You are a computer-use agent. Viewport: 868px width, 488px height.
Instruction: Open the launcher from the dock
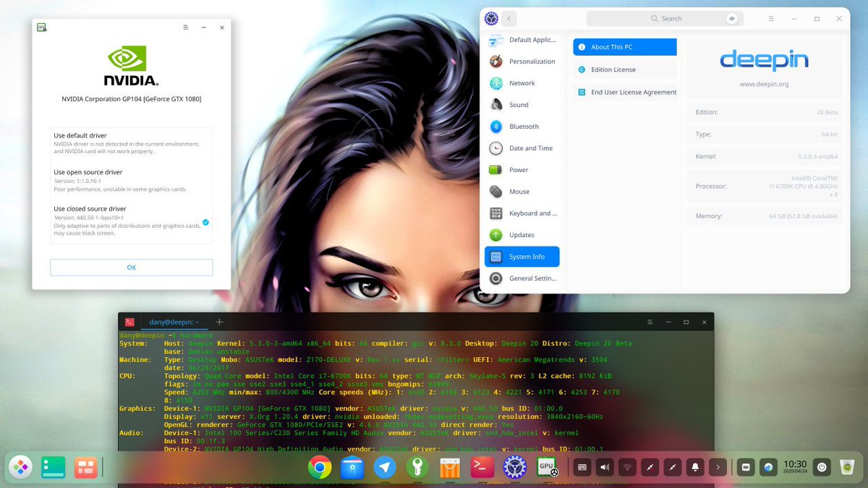click(x=20, y=468)
